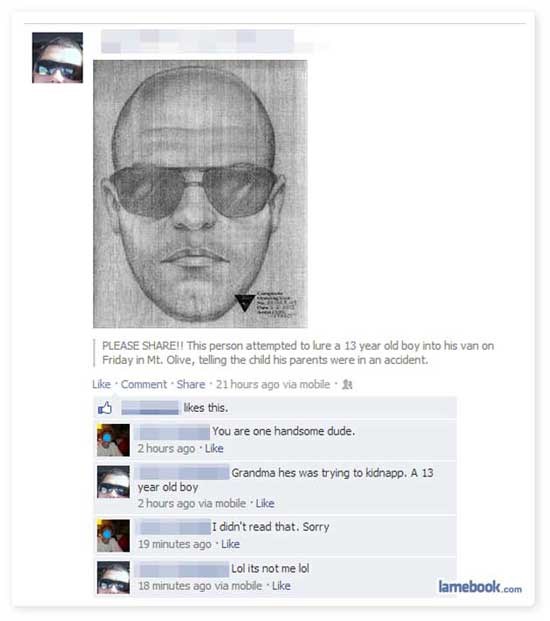Image resolution: width=550 pixels, height=621 pixels.
Task: Click the friends audience icon beside timestamp
Action: click(x=347, y=384)
